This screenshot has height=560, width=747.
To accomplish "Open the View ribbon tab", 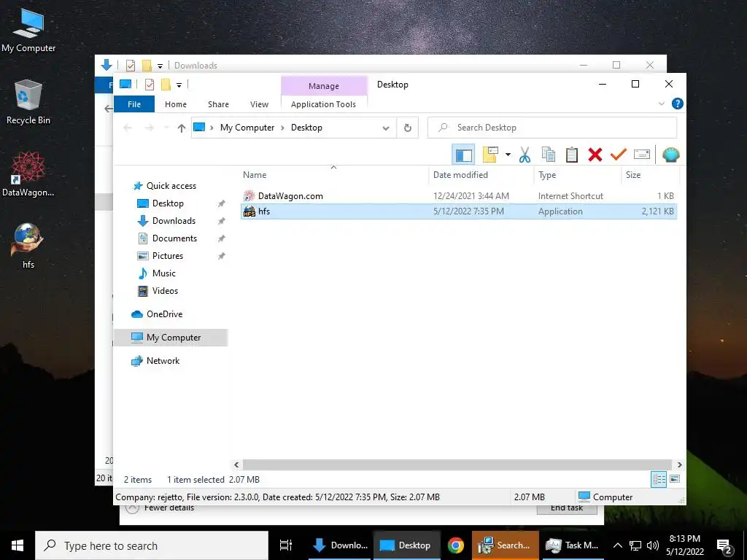I will pos(259,104).
